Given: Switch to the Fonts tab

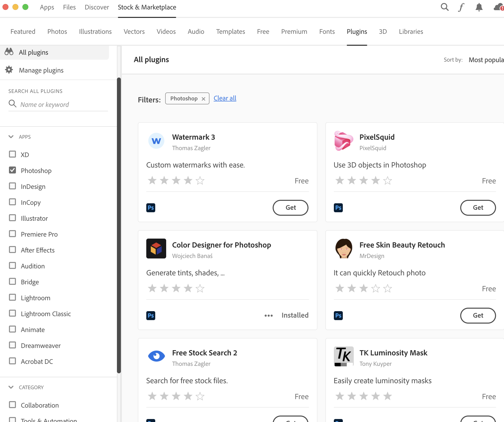Looking at the screenshot, I should (x=327, y=32).
